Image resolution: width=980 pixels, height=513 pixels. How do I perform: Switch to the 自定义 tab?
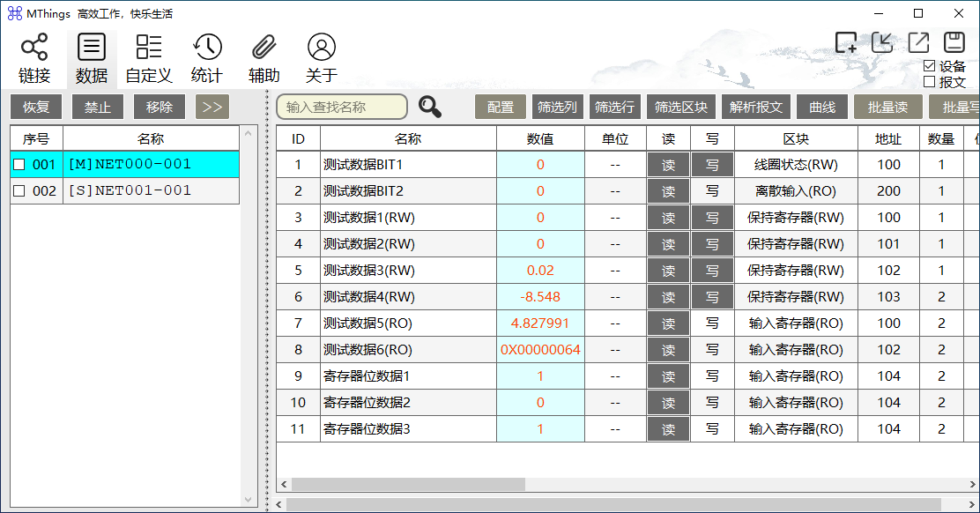(x=149, y=59)
